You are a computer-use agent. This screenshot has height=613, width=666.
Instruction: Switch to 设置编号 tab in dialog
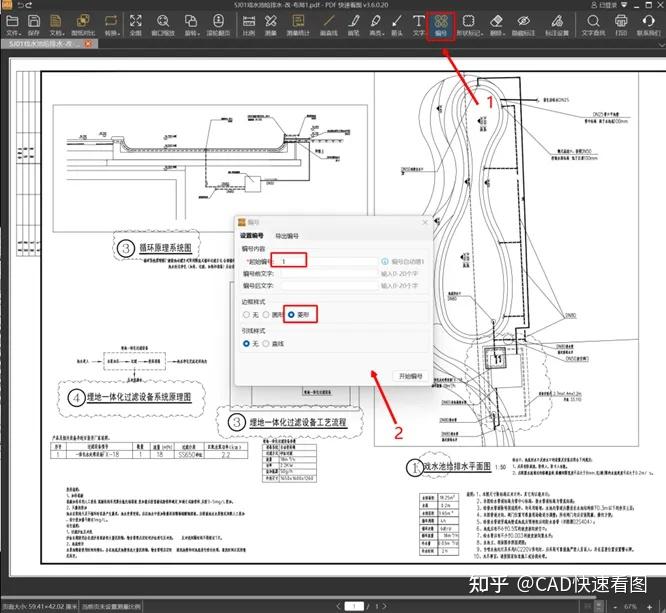point(251,236)
